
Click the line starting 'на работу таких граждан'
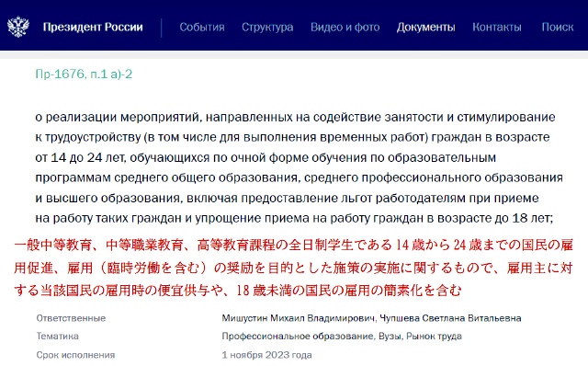pos(294,218)
